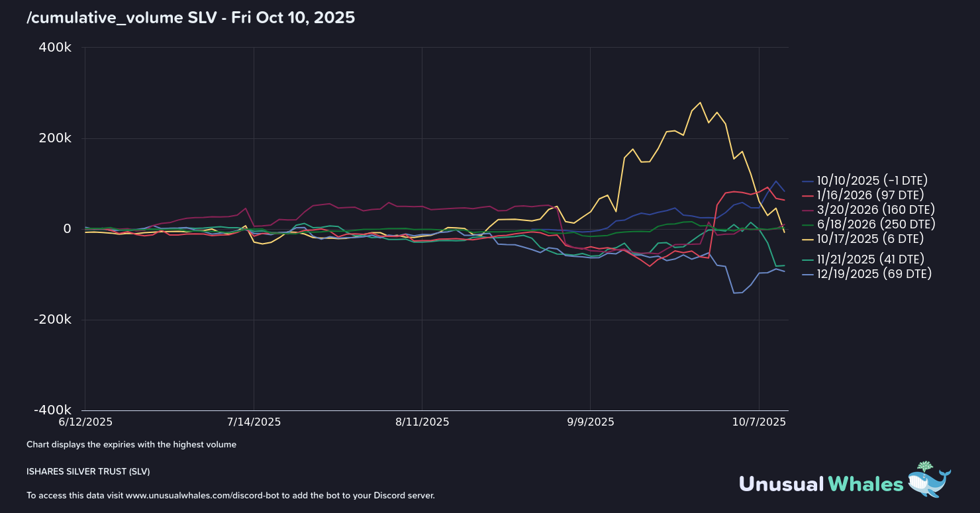The image size is (980, 513).
Task: Click the peak of the yellow 10/17/2025 line
Action: 700,103
